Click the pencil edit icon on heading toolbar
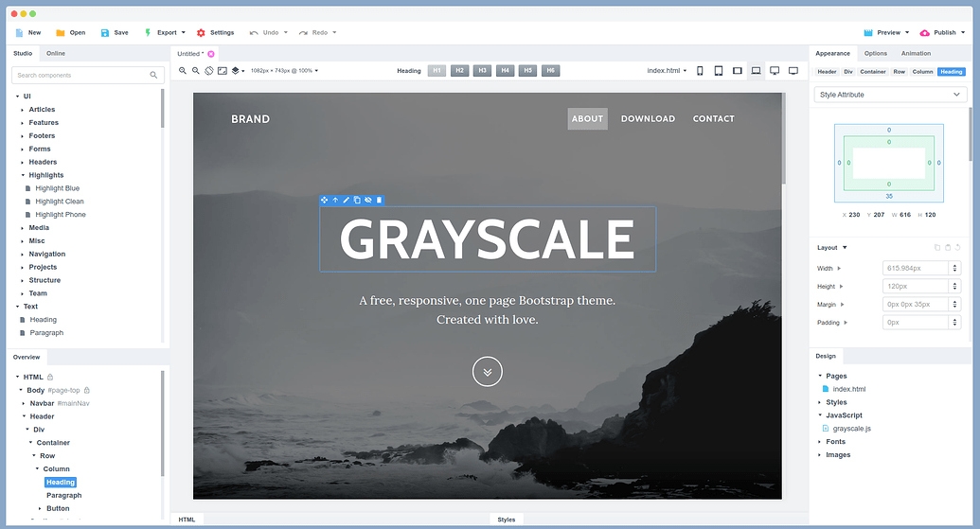Screen dimensions: 980x529 click(x=346, y=200)
